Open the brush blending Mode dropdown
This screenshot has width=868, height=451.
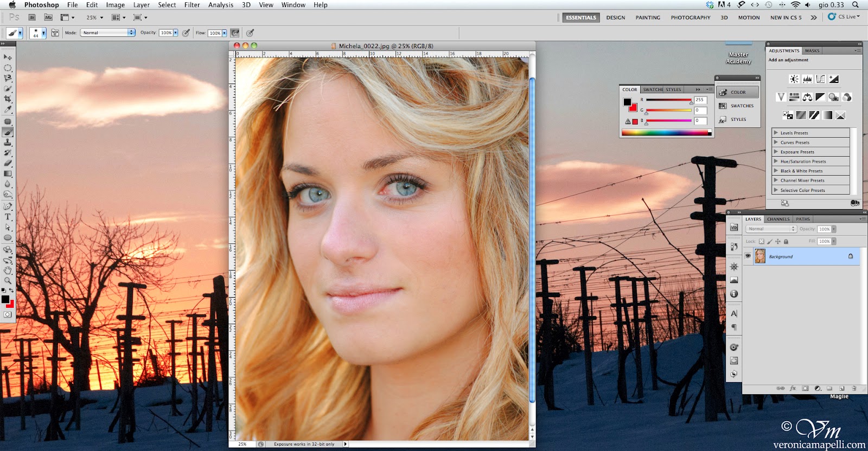tap(108, 33)
